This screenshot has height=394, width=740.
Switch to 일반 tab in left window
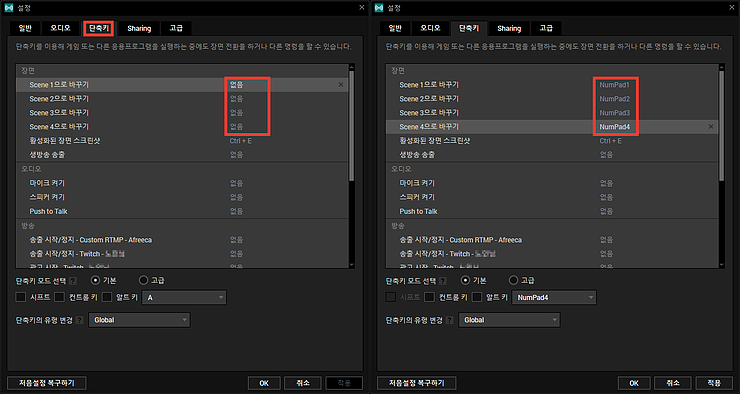click(x=25, y=28)
